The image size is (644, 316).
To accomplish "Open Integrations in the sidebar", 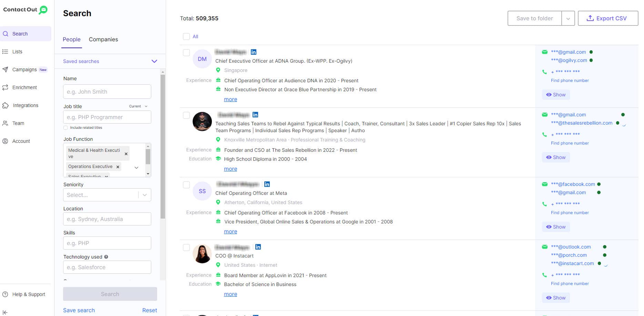I will 25,105.
